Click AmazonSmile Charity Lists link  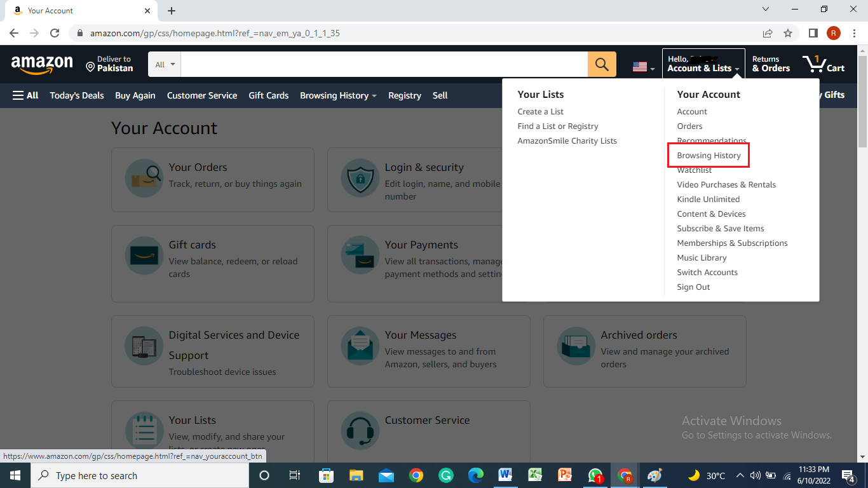click(x=567, y=141)
